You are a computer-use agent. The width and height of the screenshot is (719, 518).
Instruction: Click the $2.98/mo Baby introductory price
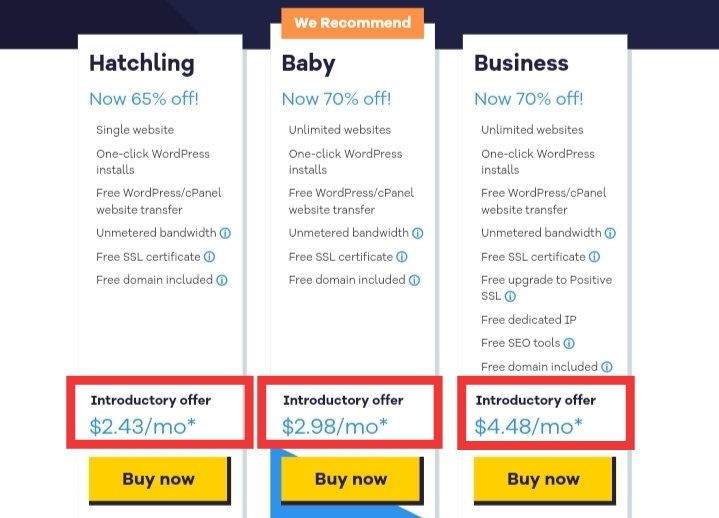pyautogui.click(x=335, y=426)
